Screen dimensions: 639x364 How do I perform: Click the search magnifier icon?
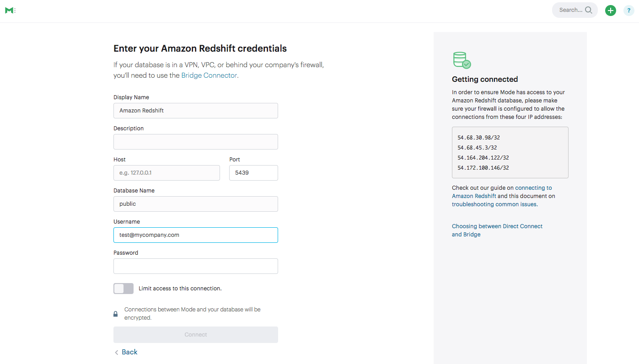point(589,10)
